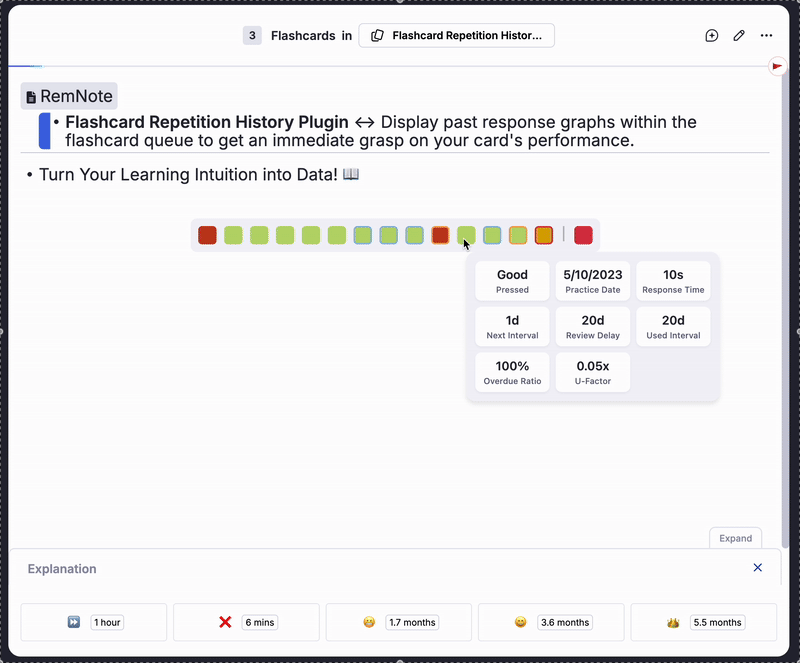This screenshot has width=800, height=663.
Task: Close the Explanation panel
Action: pos(757,568)
